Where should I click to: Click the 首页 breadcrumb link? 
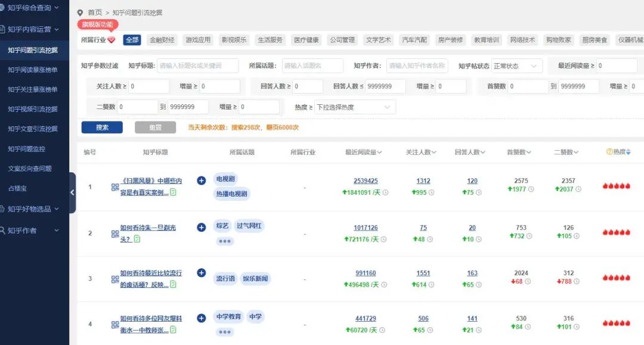click(x=95, y=13)
